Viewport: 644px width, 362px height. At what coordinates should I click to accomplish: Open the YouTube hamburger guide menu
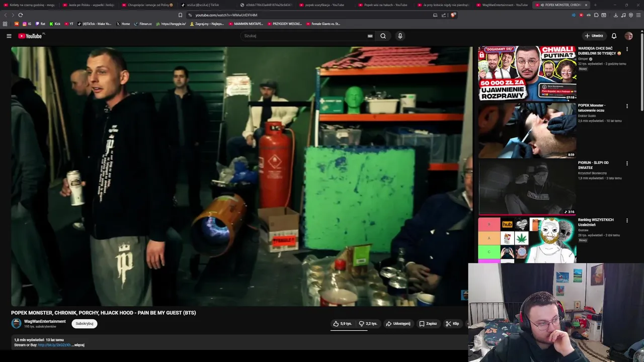click(9, 36)
